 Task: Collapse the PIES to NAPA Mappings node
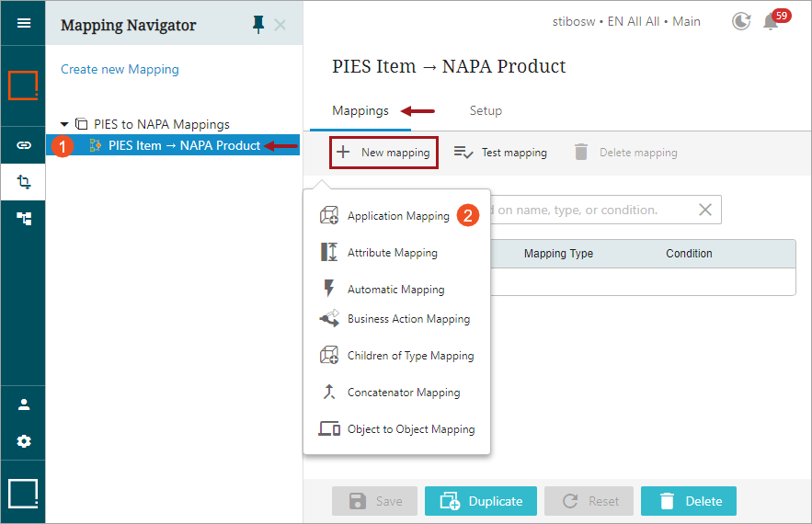[x=64, y=124]
